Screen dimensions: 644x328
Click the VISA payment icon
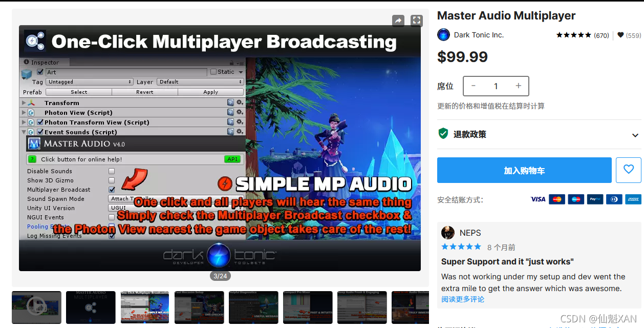[538, 199]
